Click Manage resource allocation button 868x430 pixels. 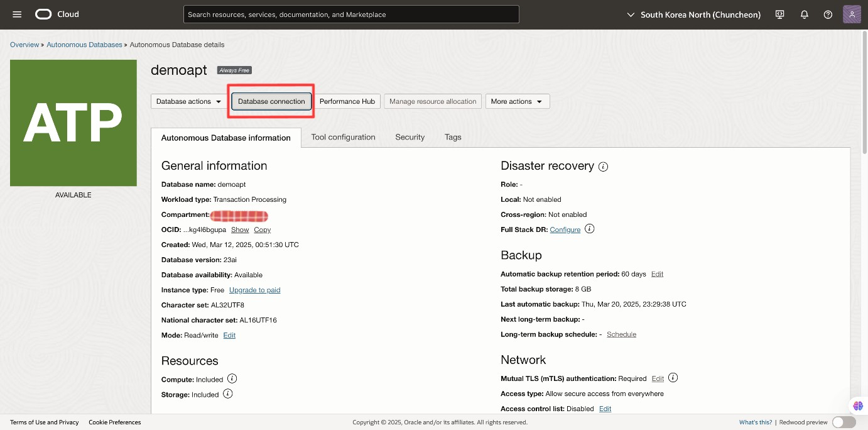433,101
